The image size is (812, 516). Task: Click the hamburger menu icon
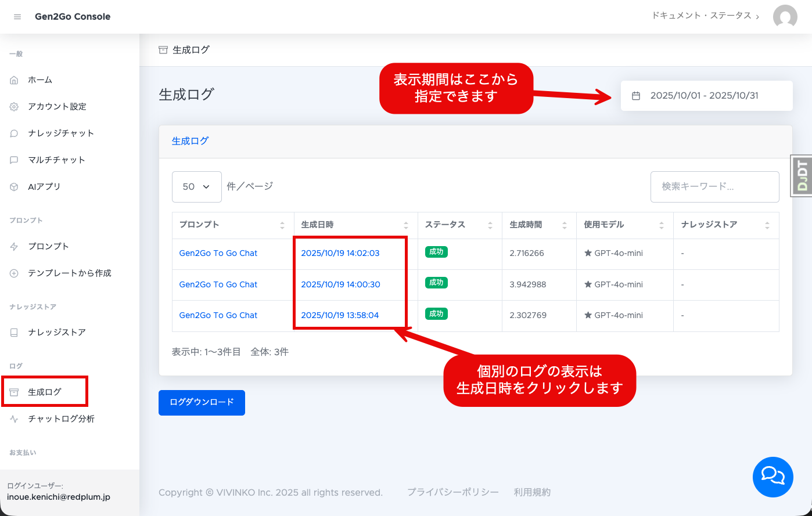pyautogui.click(x=17, y=17)
